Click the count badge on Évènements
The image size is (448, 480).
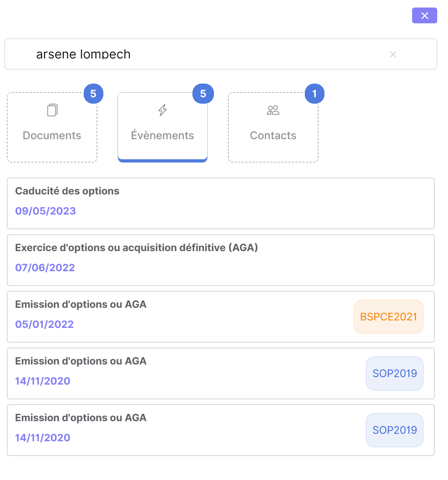coord(203,94)
